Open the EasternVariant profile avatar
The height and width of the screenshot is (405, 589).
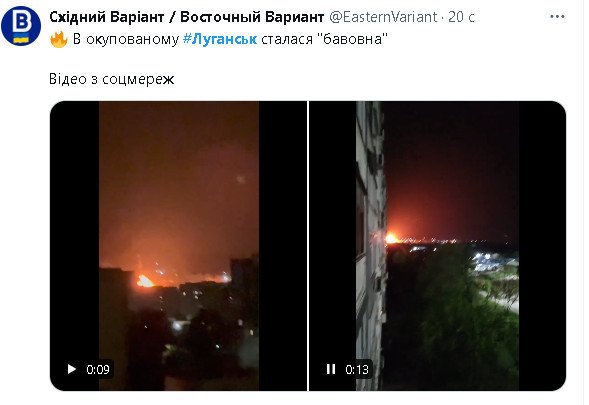[x=21, y=25]
